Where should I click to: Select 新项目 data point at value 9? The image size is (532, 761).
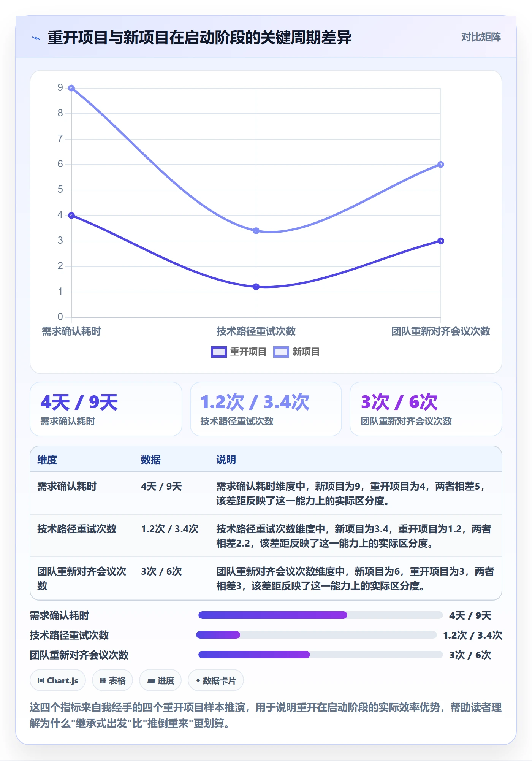(71, 88)
